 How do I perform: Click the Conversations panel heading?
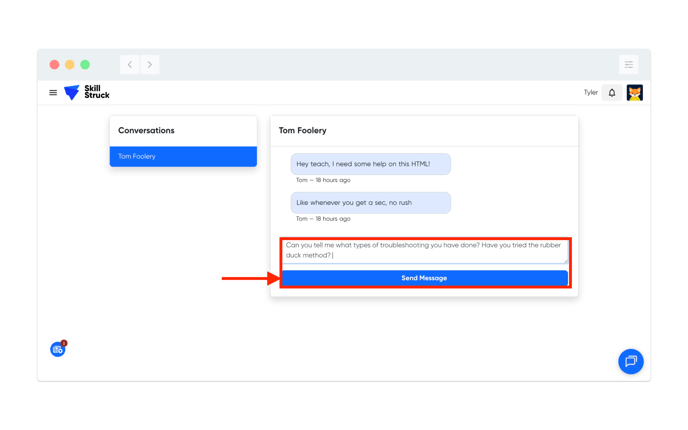tap(146, 131)
